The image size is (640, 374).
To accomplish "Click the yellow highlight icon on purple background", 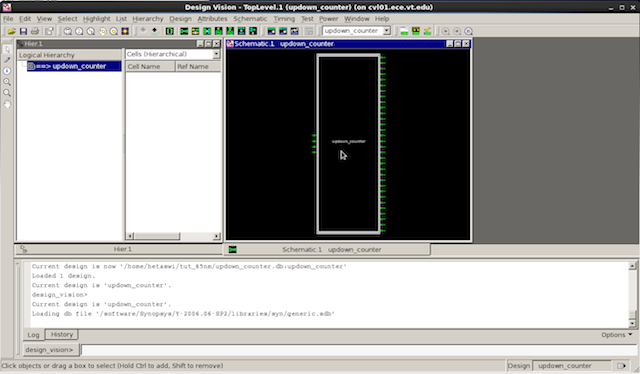I will 125,31.
